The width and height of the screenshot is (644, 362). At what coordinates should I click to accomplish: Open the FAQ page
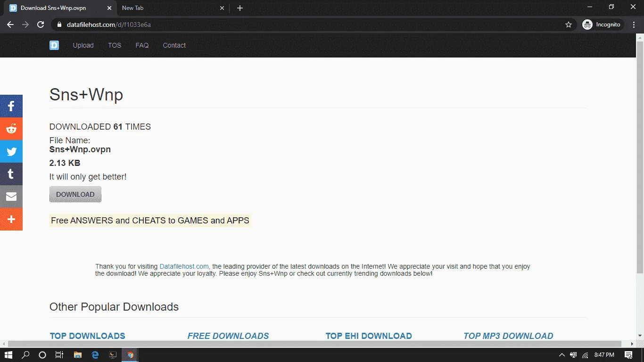coord(142,45)
